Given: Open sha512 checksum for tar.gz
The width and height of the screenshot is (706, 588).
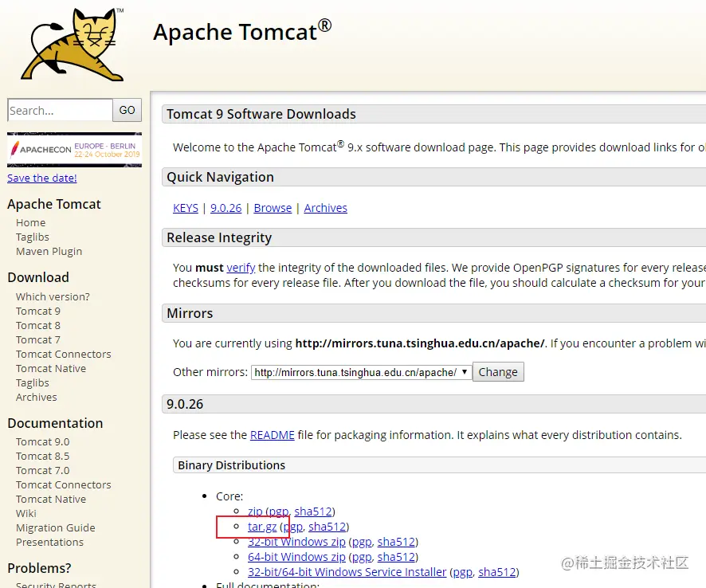Looking at the screenshot, I should (327, 527).
